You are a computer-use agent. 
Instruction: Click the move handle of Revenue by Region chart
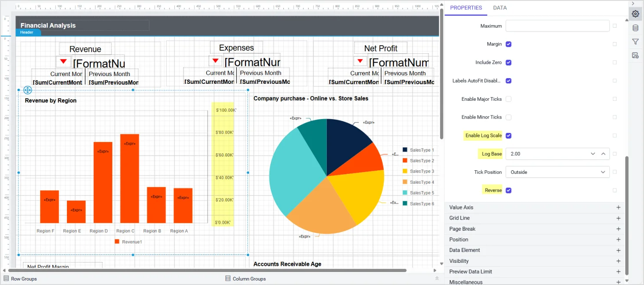click(x=27, y=90)
